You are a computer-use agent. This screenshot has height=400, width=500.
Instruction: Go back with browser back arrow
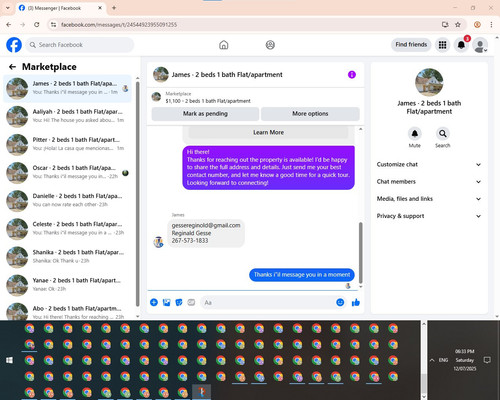tap(9, 24)
